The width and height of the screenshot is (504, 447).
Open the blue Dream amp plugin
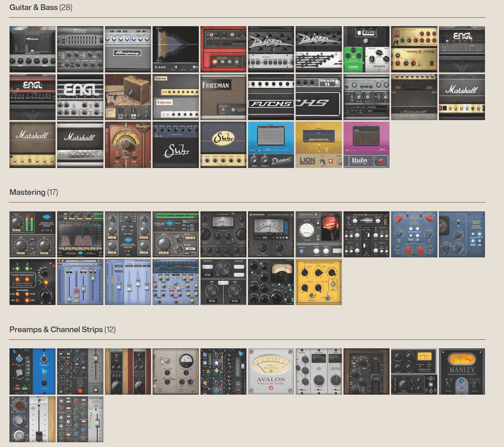(271, 145)
